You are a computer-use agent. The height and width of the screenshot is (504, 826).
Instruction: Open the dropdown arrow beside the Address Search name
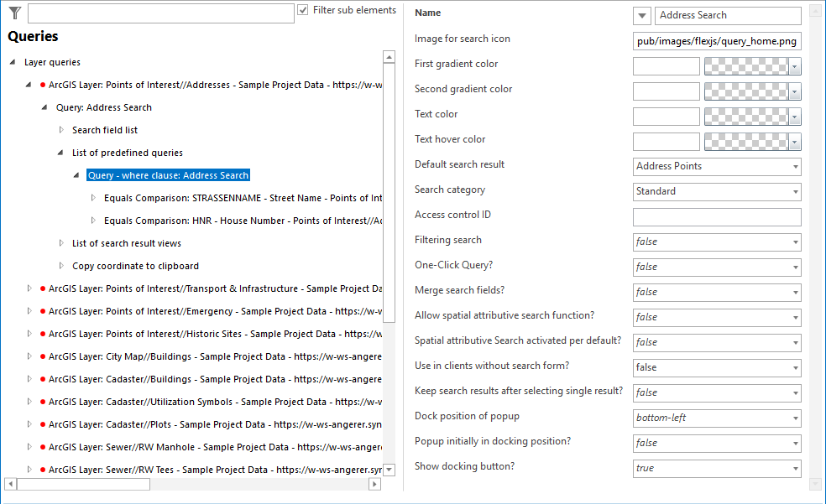(x=641, y=15)
